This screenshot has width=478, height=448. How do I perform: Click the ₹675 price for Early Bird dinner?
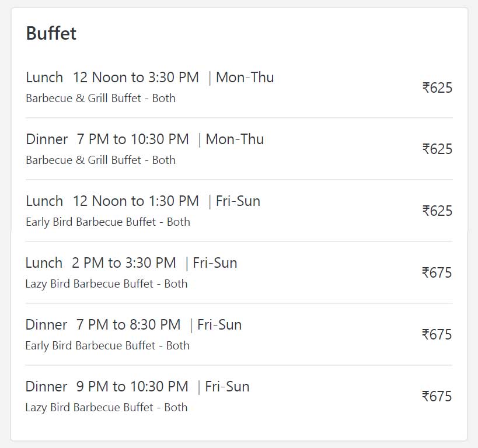[437, 335]
